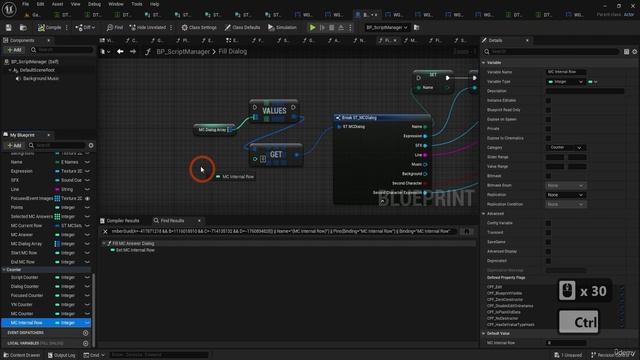Toggle visibility eye of Line variable
This screenshot has height=360, width=640.
click(x=87, y=189)
